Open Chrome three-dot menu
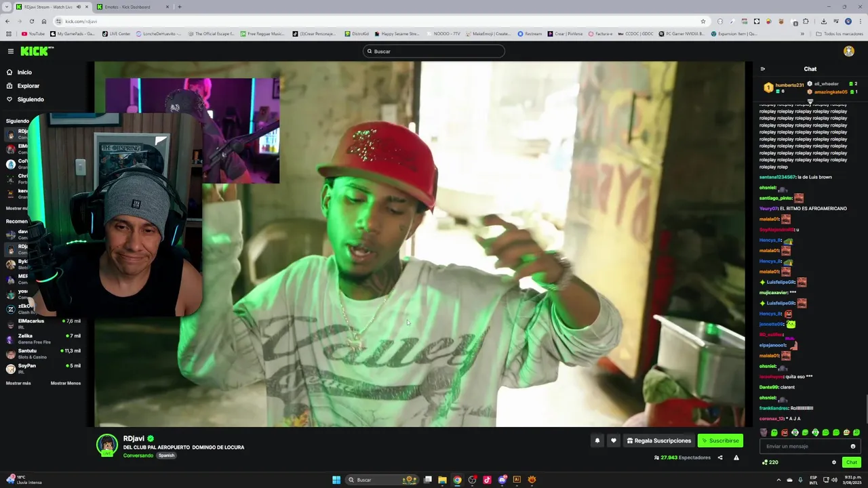This screenshot has height=488, width=868. [x=861, y=21]
